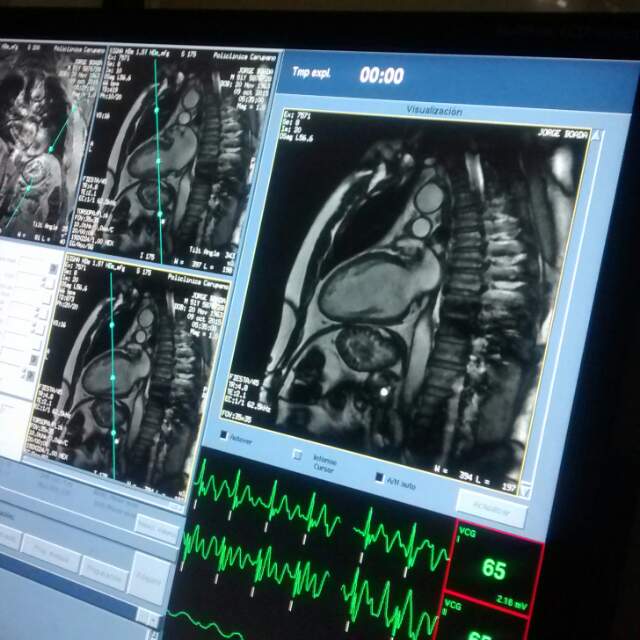Click the greyed button under the bottom-left viewport
The image size is (640, 640).
[157, 528]
